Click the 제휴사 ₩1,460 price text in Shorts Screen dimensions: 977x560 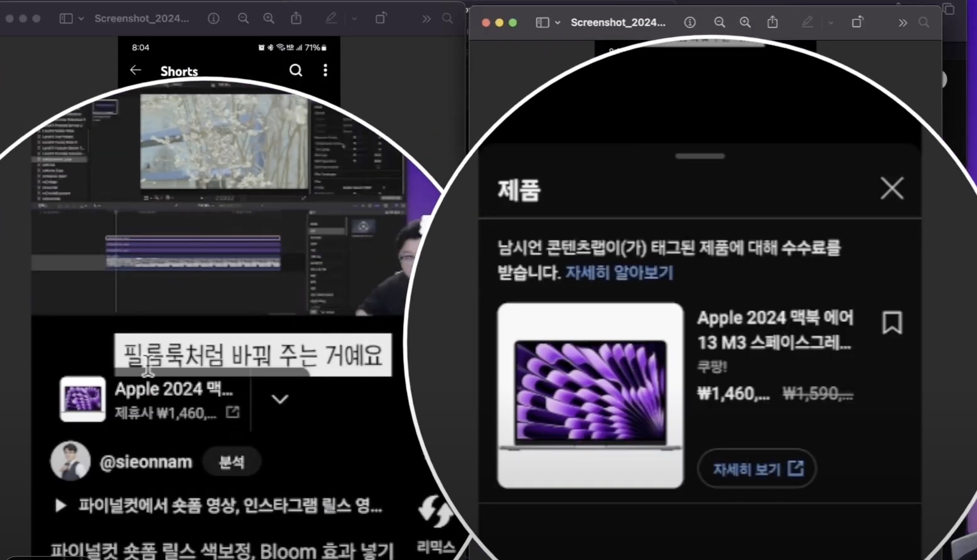(x=166, y=413)
